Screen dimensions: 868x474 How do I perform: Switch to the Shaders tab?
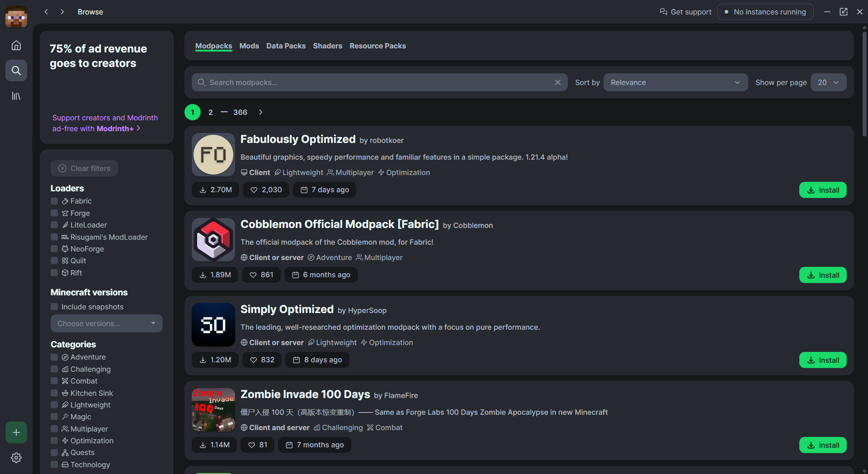click(327, 46)
